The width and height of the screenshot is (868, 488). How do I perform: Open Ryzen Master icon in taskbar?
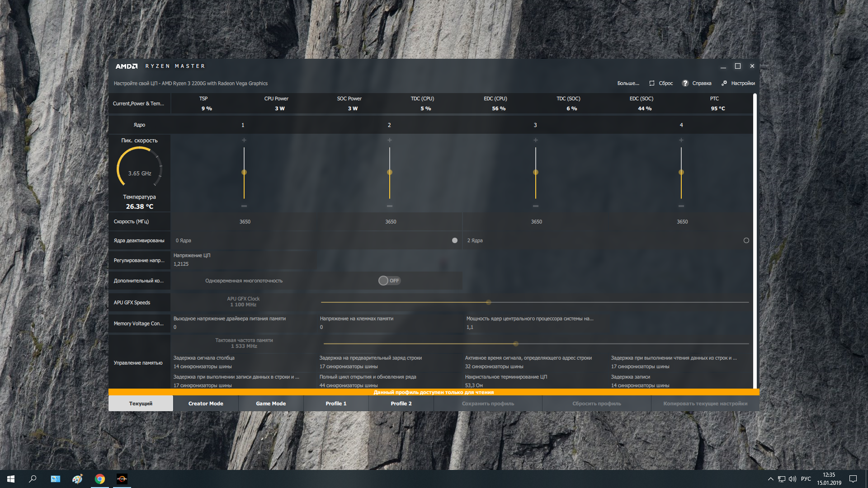pos(122,479)
